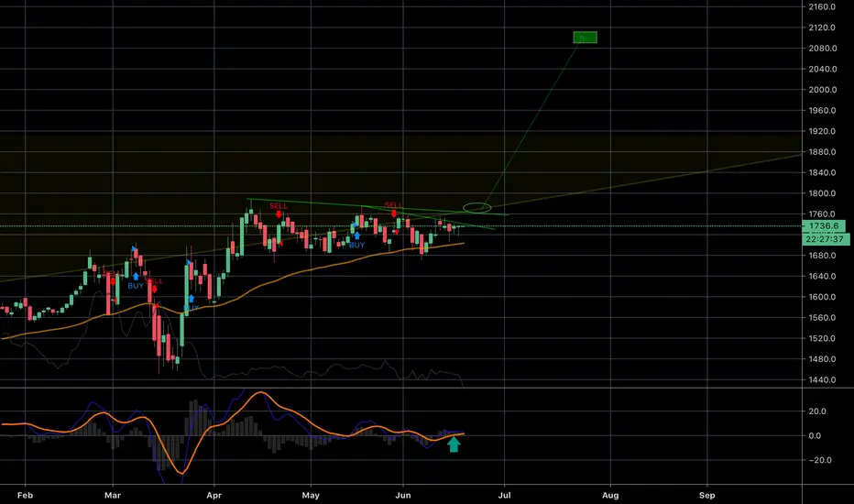Click the 1960.0 price axis label
Screen dimensions: 854x504
tap(823, 111)
